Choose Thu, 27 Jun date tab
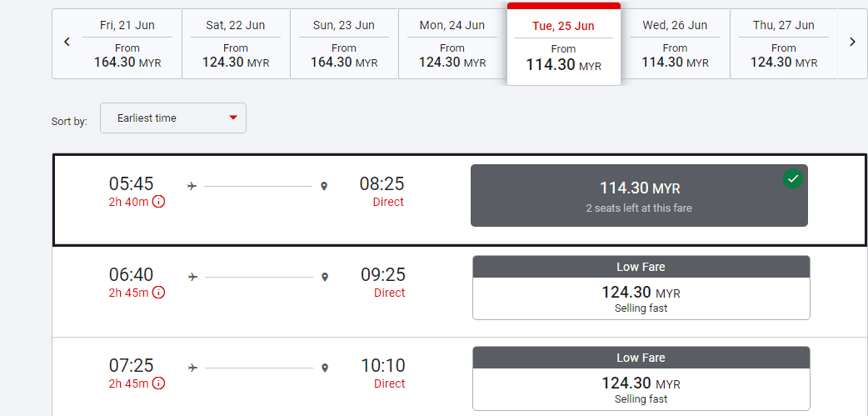 click(783, 44)
